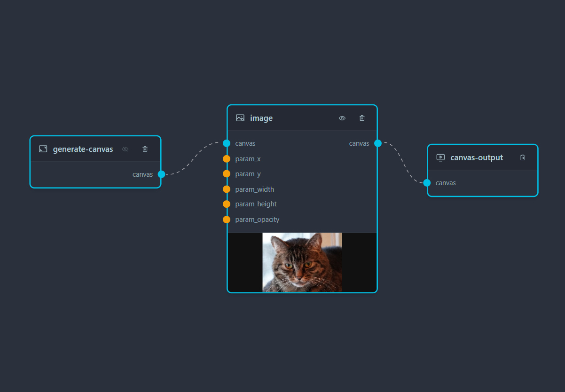
Task: Click the param_opacity input port
Action: click(227, 220)
